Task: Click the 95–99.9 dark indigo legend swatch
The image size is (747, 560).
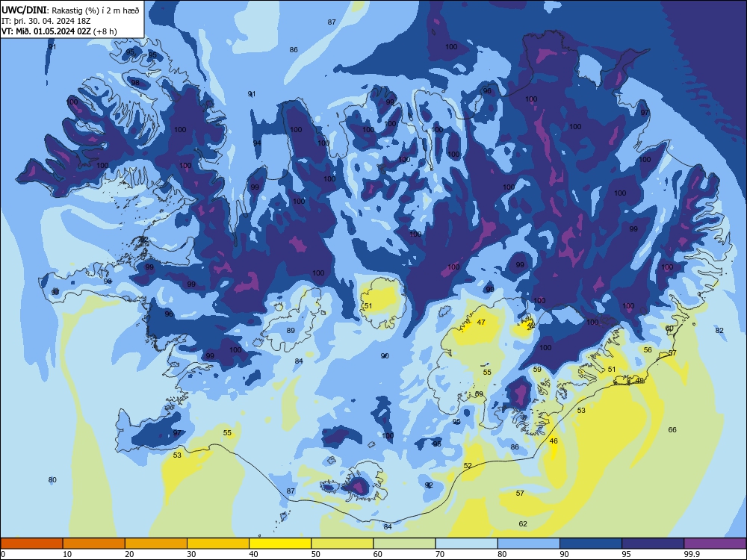Action: tap(653, 544)
